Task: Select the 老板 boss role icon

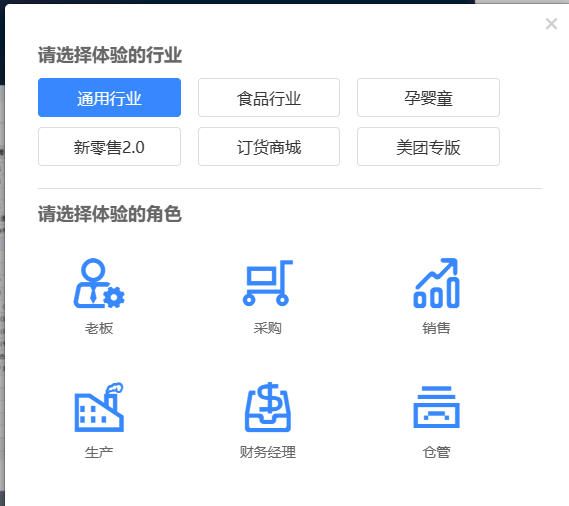Action: click(99, 283)
